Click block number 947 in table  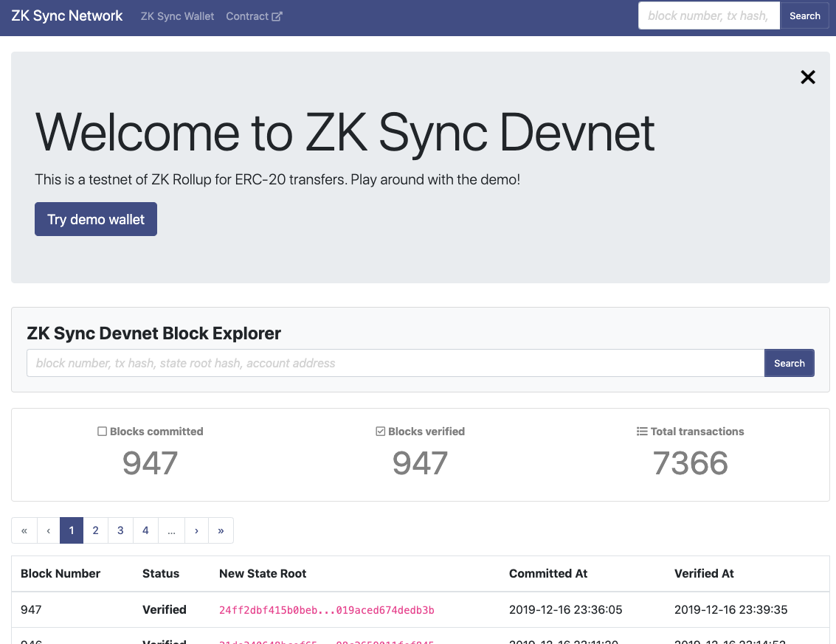click(31, 609)
